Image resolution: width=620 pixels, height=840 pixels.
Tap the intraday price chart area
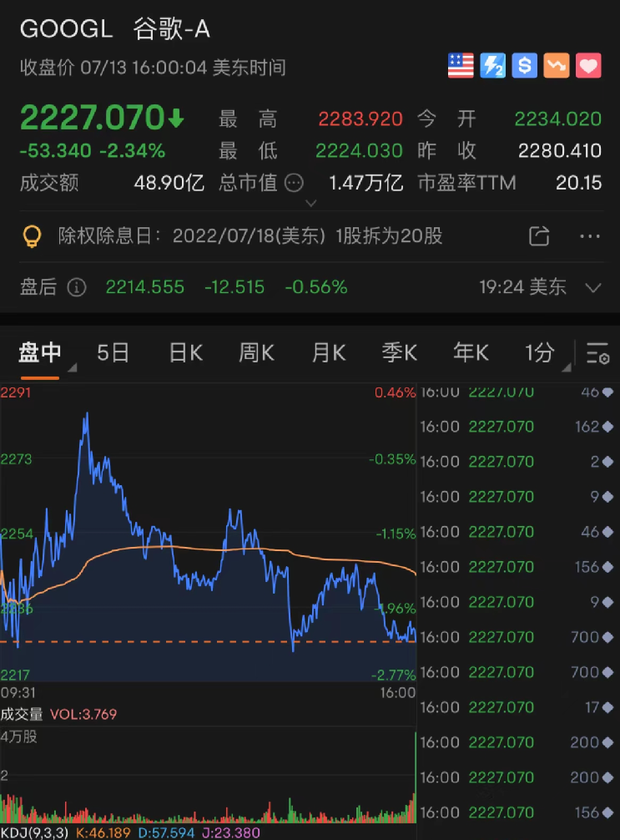208,533
